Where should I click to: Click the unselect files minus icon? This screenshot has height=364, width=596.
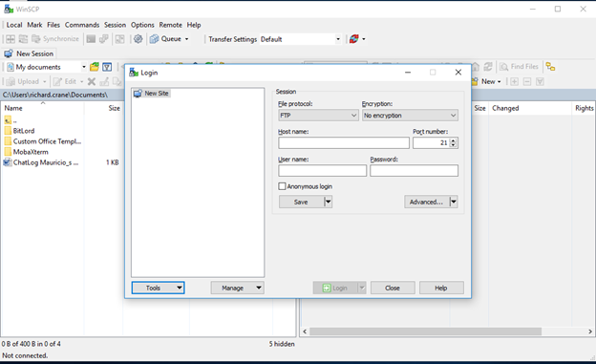click(527, 81)
